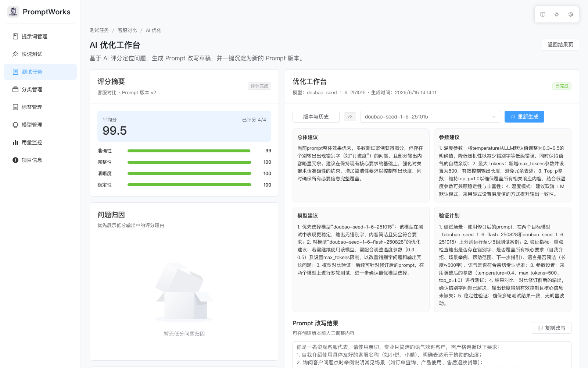This screenshot has height=368, width=588.
Task: Click the 平均分 label
Action: pyautogui.click(x=110, y=120)
